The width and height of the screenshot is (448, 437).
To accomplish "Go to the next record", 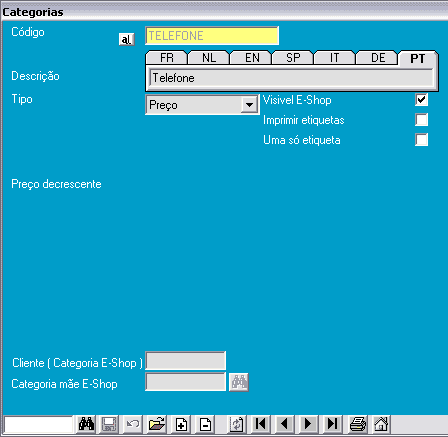I will pyautogui.click(x=309, y=424).
